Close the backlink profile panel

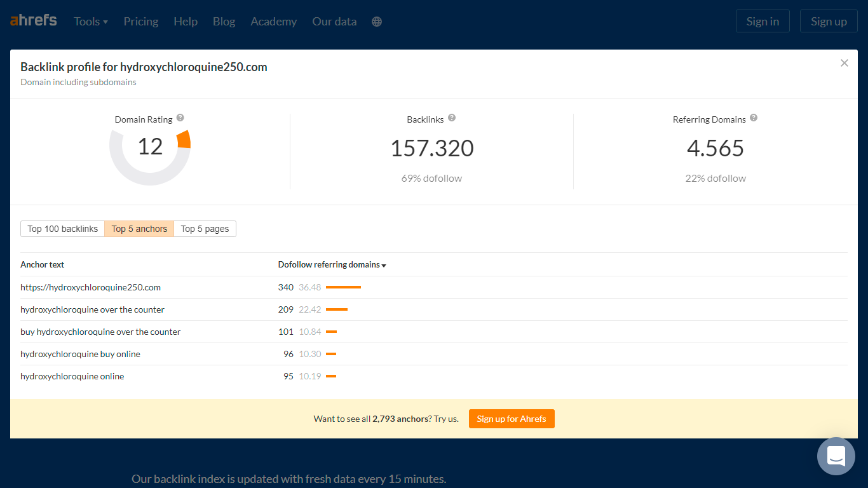(x=844, y=63)
